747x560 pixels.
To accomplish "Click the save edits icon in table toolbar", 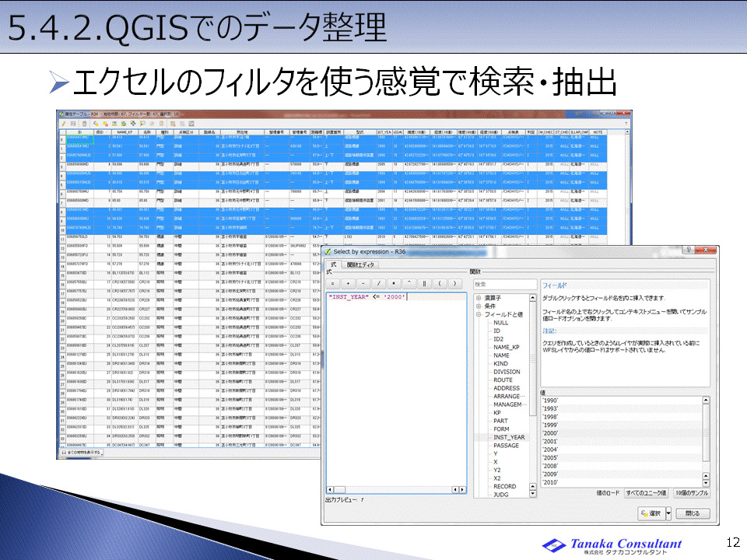I will [73, 123].
